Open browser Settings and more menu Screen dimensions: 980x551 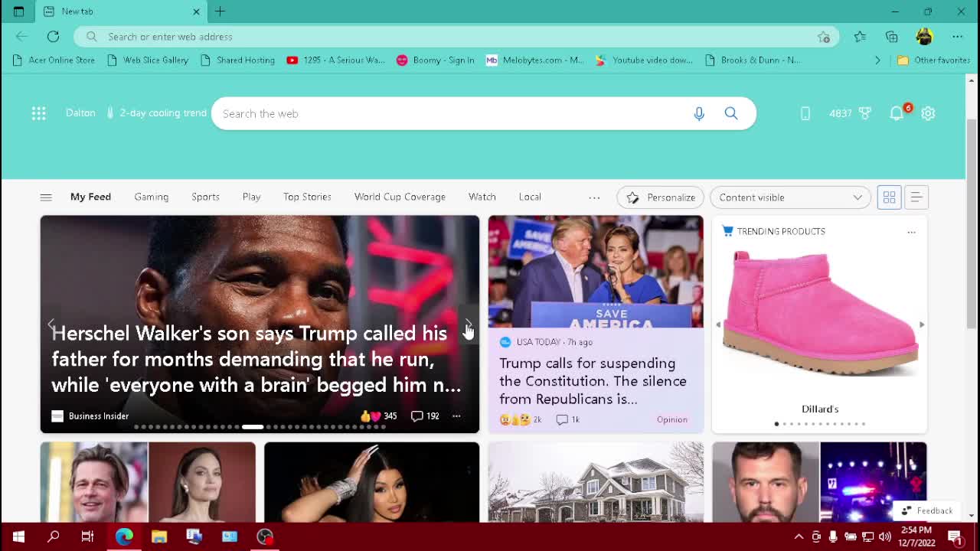[x=957, y=37]
